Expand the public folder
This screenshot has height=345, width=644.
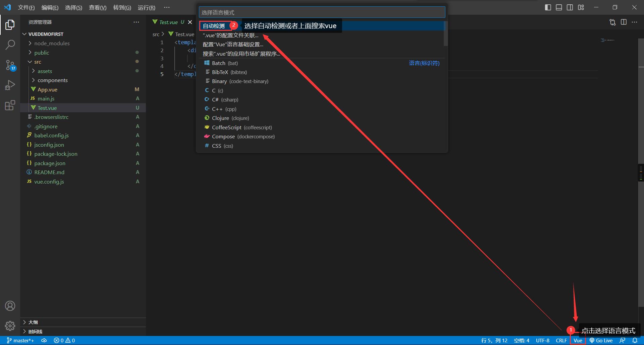click(83, 53)
